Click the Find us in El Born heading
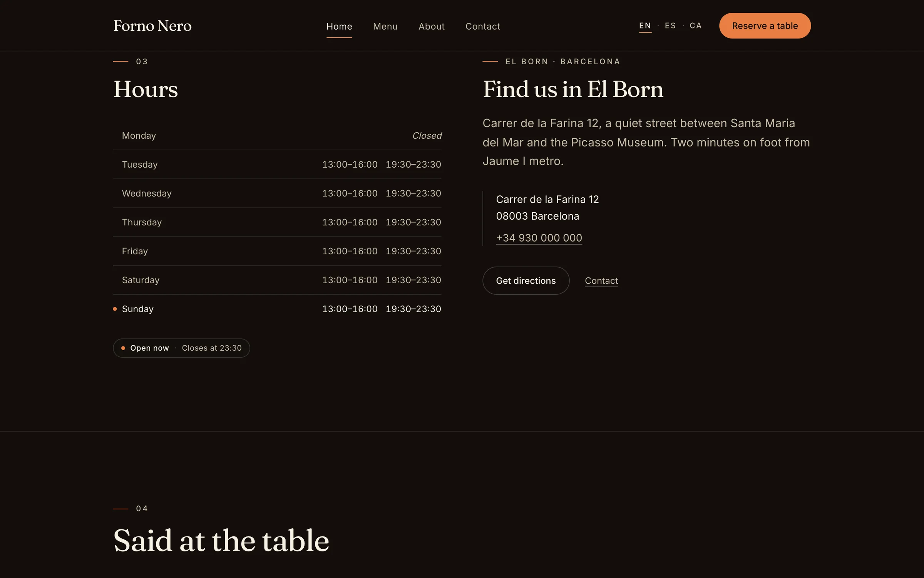The image size is (924, 578). (573, 89)
